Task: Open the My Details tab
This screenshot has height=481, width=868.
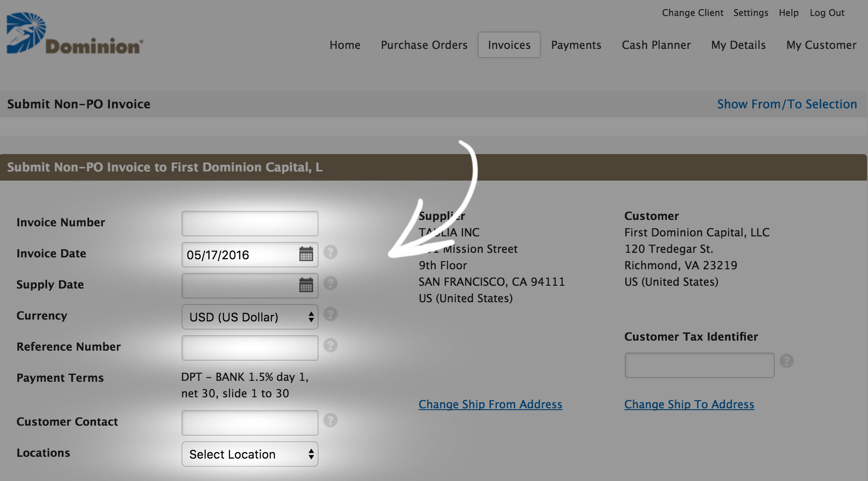Action: click(738, 45)
